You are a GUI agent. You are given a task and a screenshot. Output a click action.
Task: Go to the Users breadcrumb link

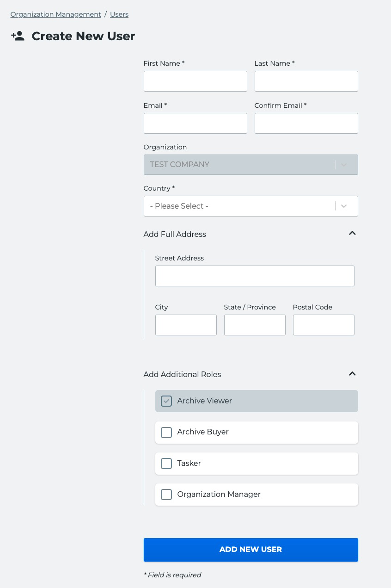pos(119,14)
